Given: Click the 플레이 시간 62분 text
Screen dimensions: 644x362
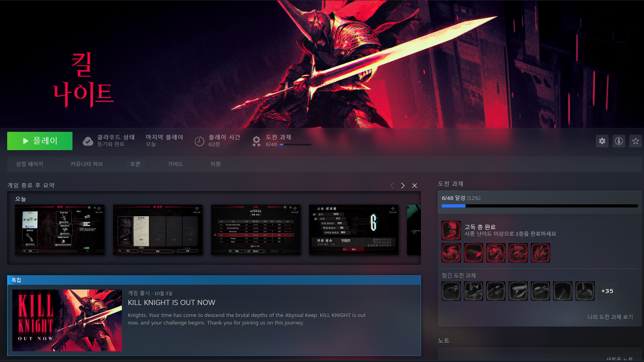Looking at the screenshot, I should point(224,140).
